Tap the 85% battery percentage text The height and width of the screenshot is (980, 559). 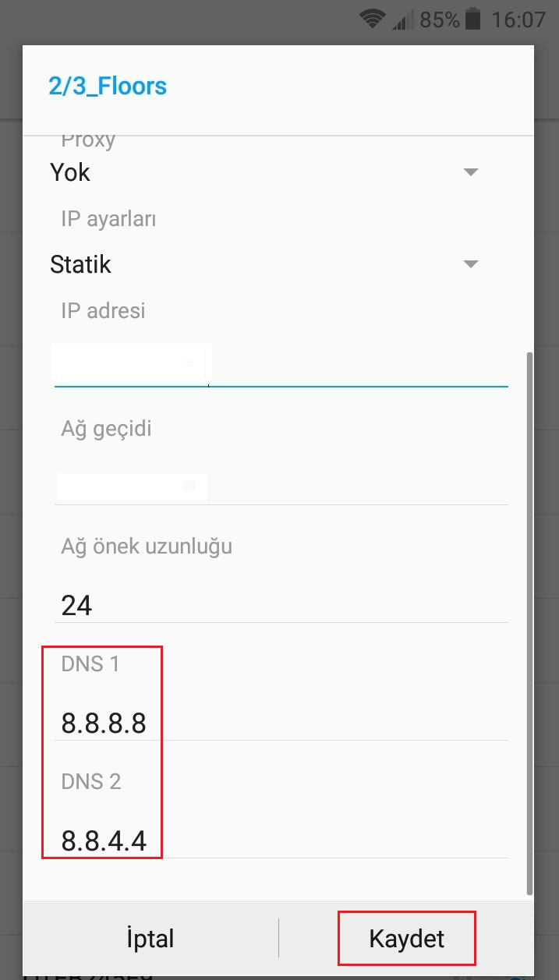coord(440,19)
